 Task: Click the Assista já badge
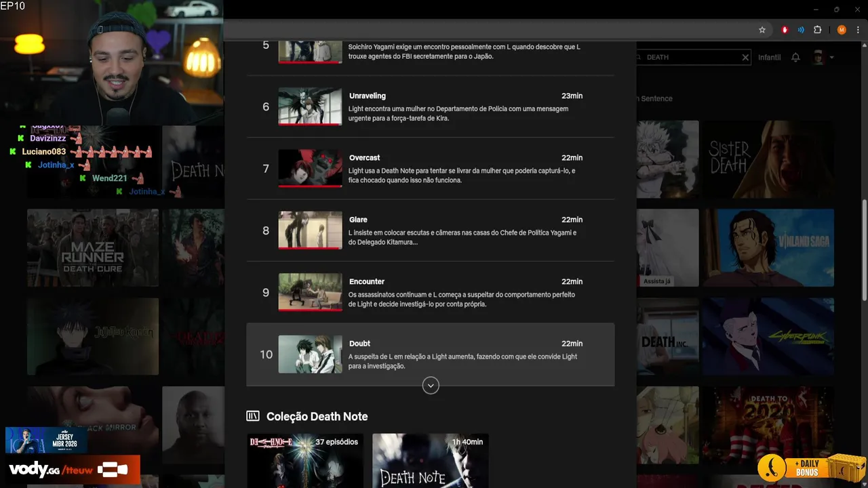click(656, 281)
